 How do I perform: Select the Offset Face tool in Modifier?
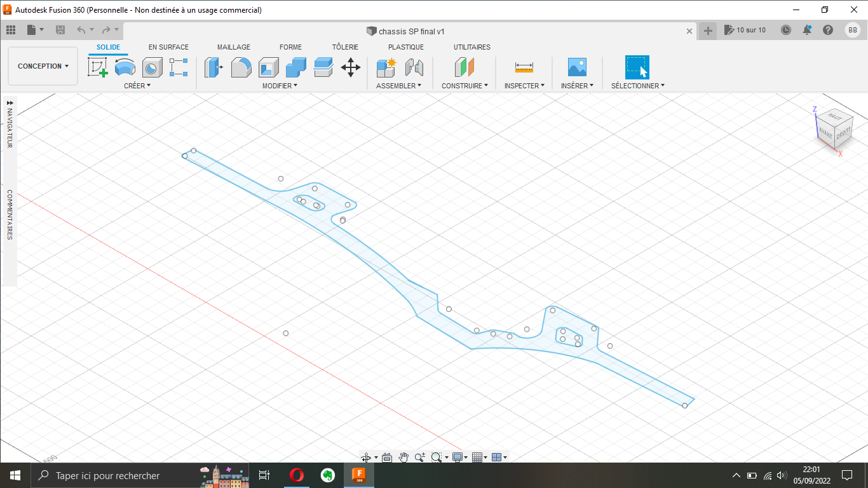(323, 67)
